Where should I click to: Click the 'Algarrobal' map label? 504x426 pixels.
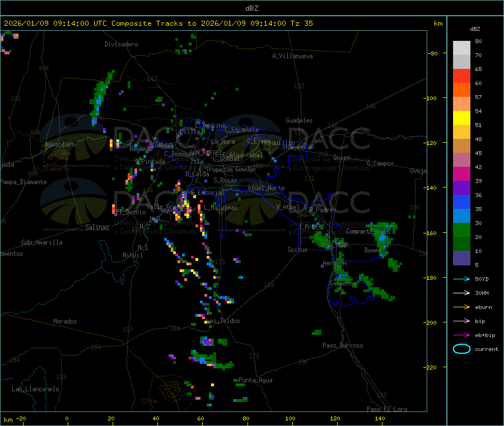(246, 155)
